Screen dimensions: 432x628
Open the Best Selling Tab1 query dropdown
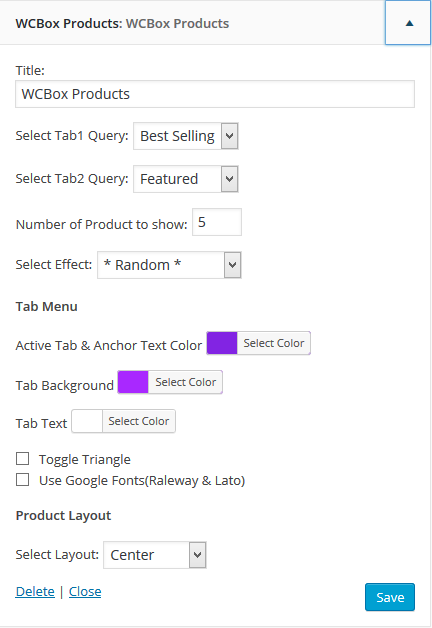[x=186, y=136]
